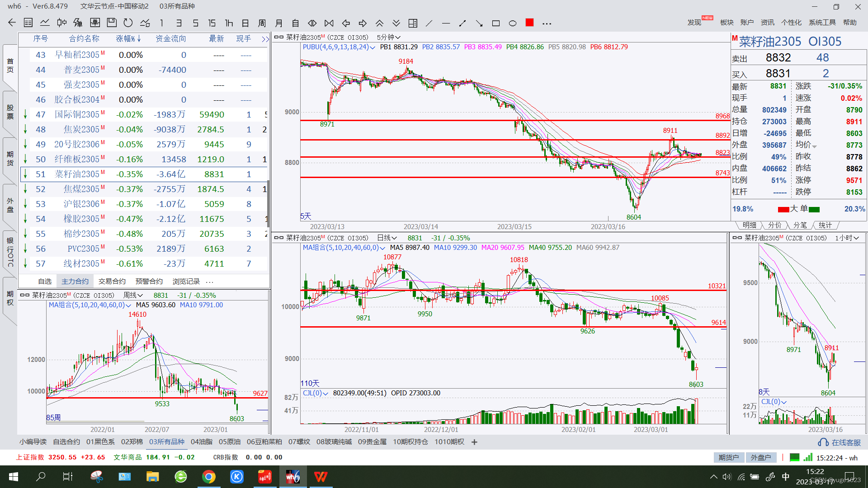
Task: Click the add tab plus icon
Action: pyautogui.click(x=474, y=442)
